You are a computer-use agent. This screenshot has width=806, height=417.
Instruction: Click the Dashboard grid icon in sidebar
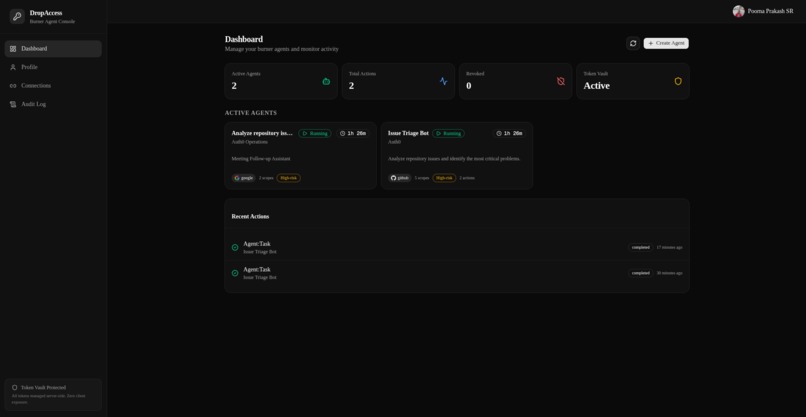tap(13, 49)
